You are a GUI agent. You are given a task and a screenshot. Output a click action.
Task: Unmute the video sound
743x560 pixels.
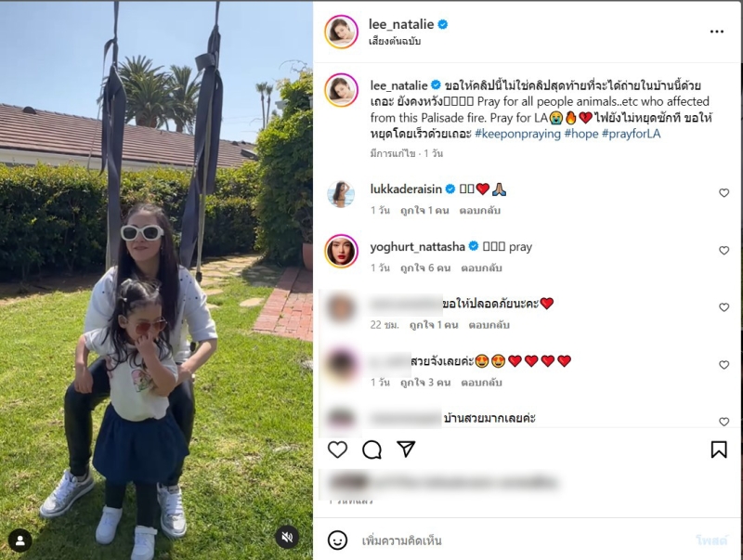tap(287, 537)
